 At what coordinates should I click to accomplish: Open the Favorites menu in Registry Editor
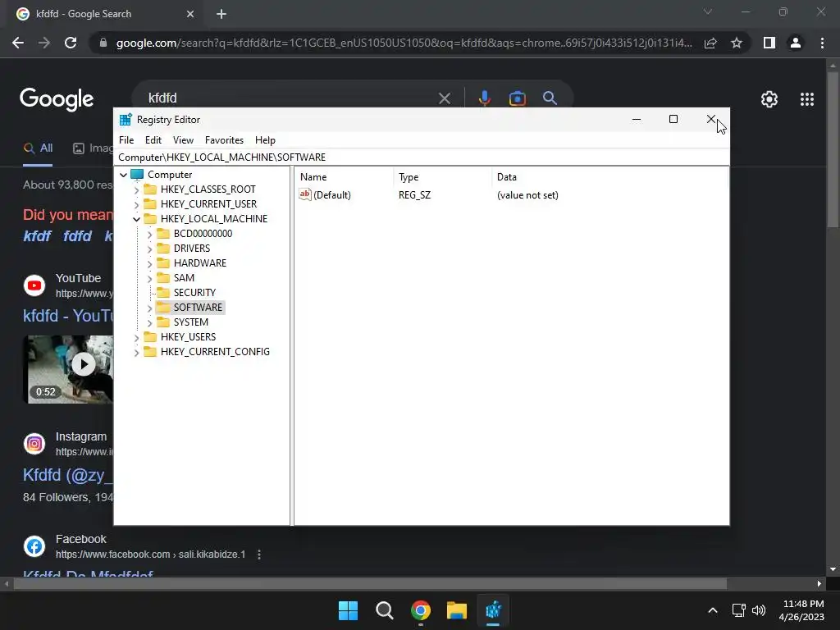[x=224, y=139]
